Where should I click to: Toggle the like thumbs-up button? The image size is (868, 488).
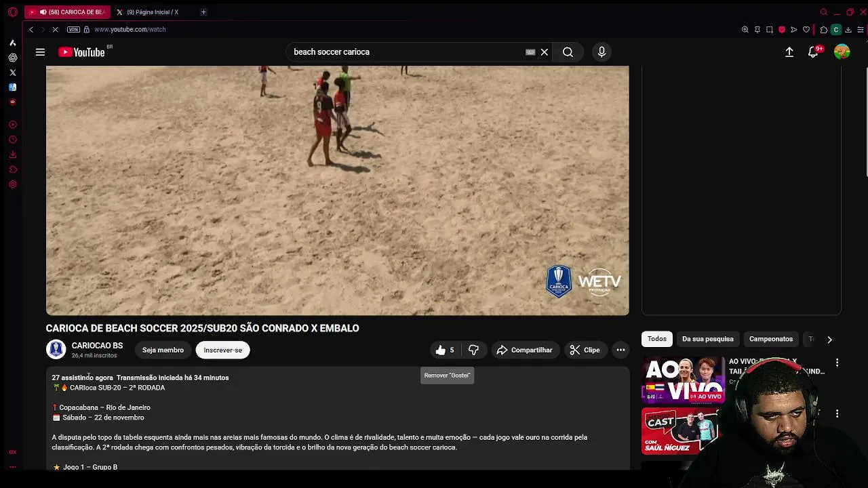[444, 350]
